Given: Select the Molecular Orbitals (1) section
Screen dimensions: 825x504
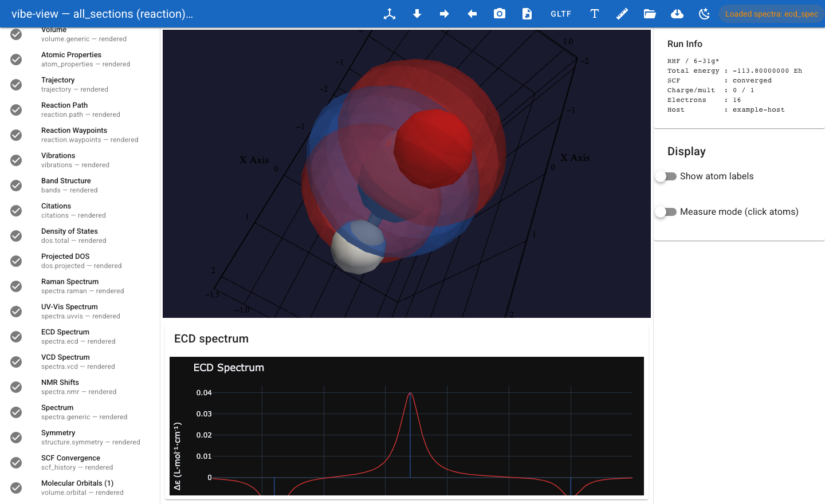Looking at the screenshot, I should [x=80, y=488].
